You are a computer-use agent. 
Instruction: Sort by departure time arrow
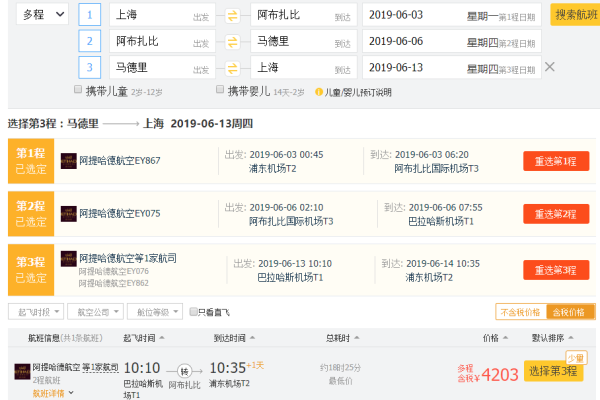[161, 338]
